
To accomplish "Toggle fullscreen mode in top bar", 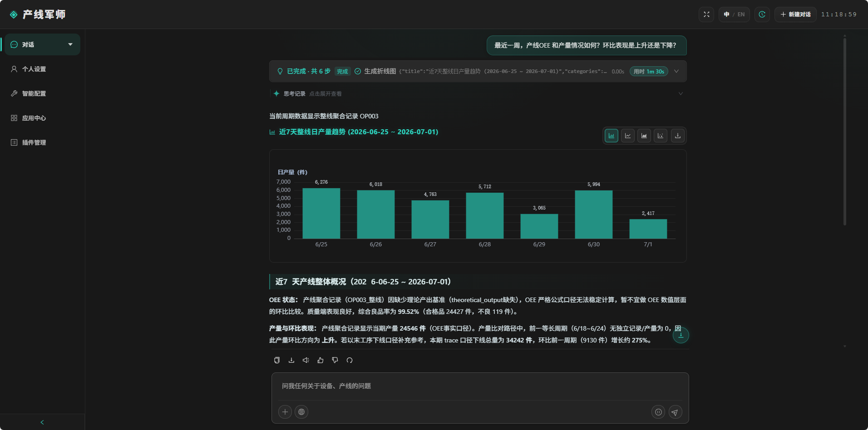I will point(706,15).
